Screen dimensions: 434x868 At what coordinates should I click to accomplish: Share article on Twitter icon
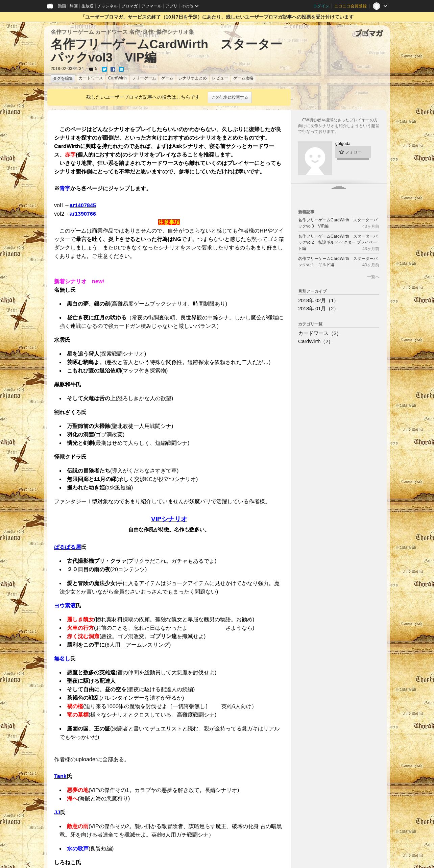click(104, 69)
